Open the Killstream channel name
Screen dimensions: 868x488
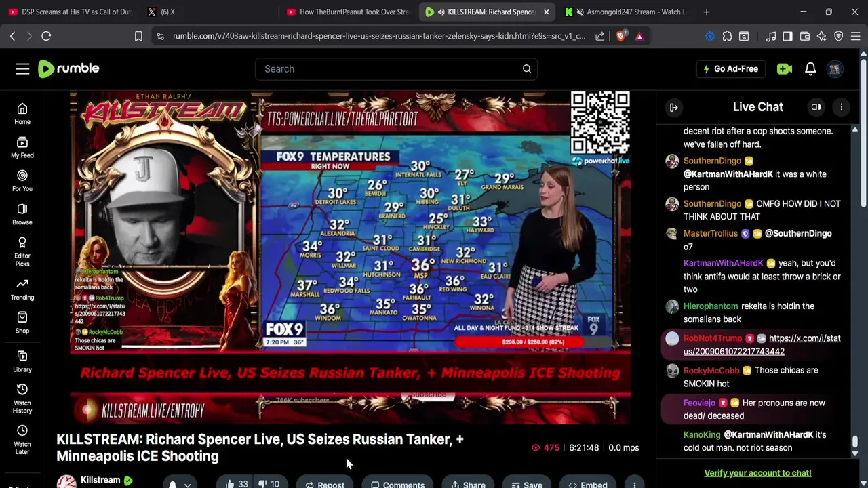[x=100, y=480]
